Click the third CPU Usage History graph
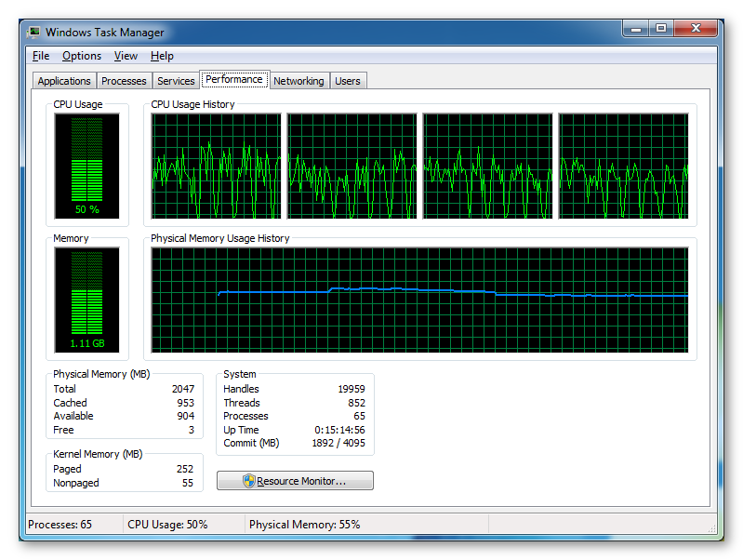 pyautogui.click(x=487, y=166)
